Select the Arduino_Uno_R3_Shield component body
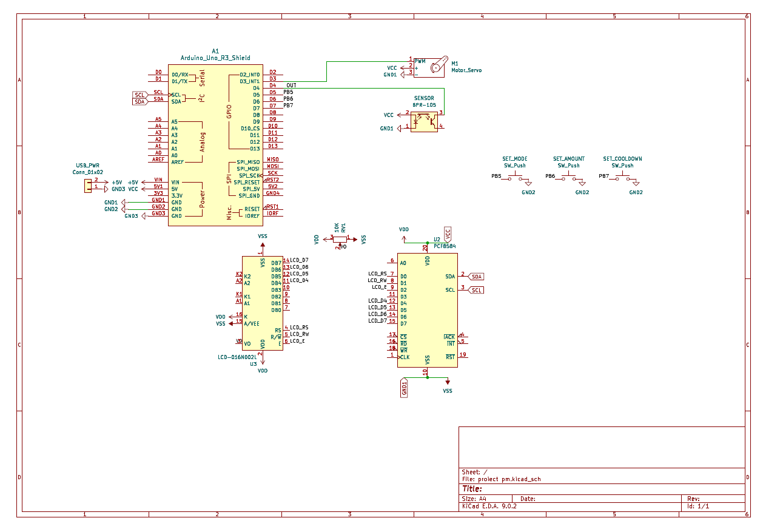The height and width of the screenshot is (532, 763). 215,144
